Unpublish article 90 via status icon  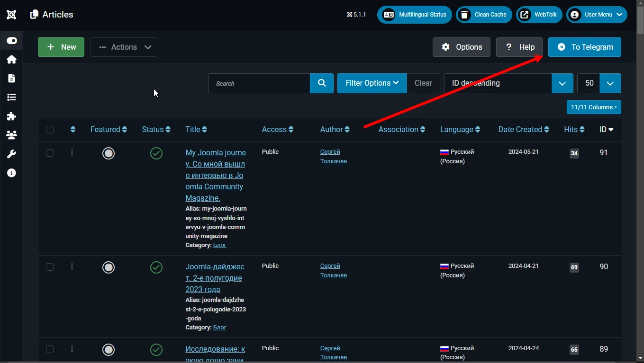click(156, 267)
